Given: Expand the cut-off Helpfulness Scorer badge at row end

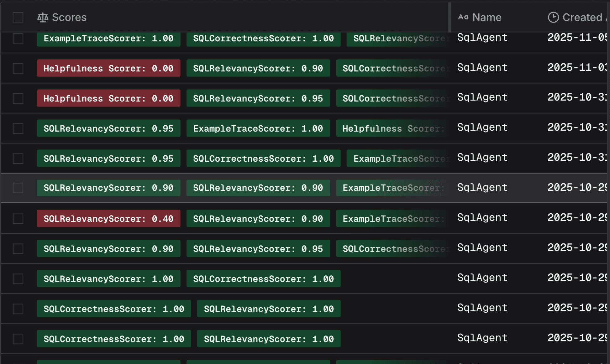Looking at the screenshot, I should coord(391,128).
